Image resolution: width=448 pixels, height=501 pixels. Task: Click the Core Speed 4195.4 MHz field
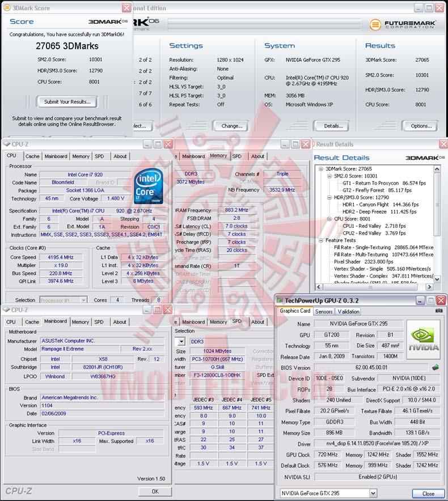[61, 257]
